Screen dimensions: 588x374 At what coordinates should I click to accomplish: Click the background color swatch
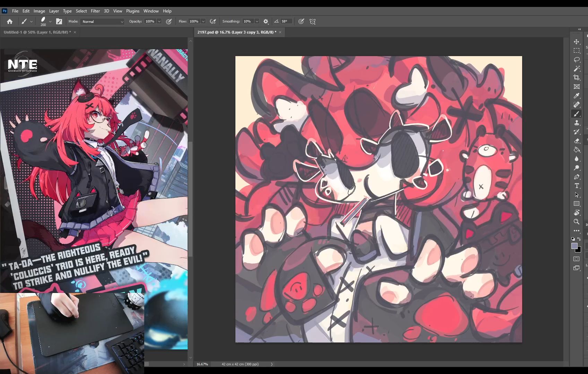[x=579, y=250]
